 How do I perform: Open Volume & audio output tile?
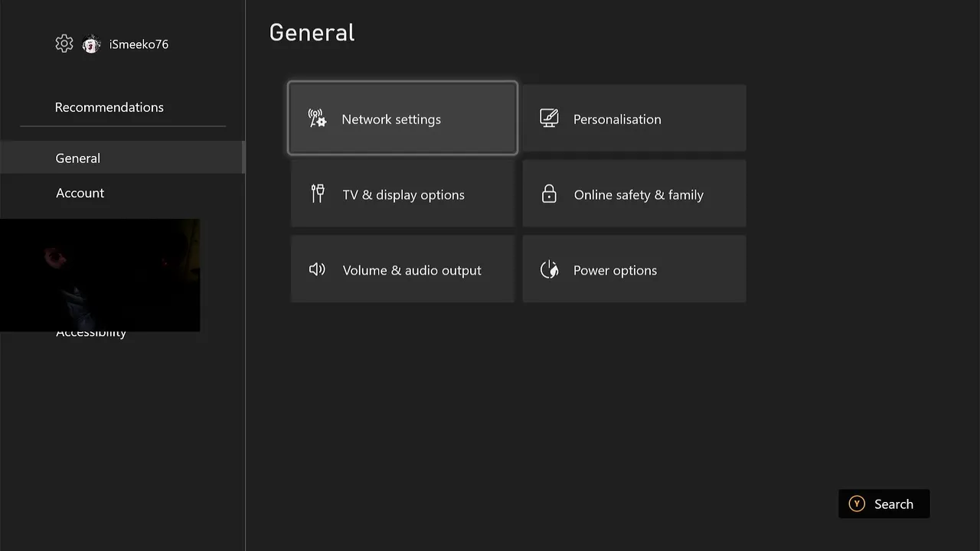pos(403,269)
